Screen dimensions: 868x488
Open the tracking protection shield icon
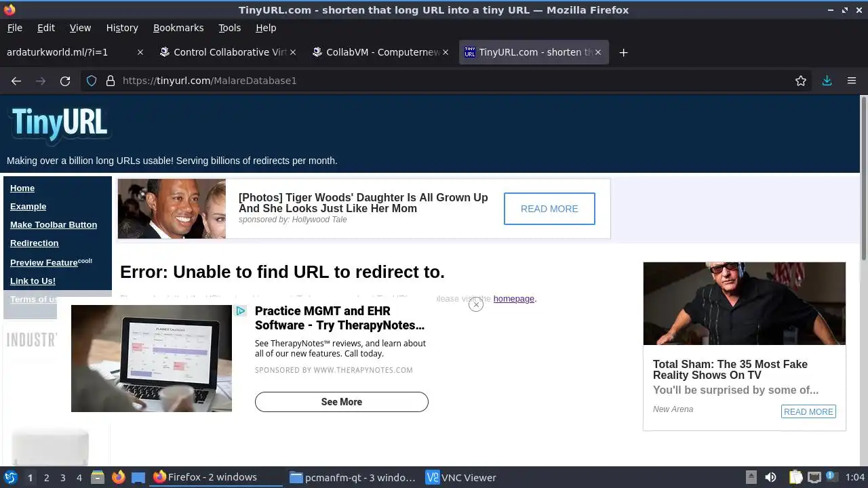pyautogui.click(x=92, y=81)
